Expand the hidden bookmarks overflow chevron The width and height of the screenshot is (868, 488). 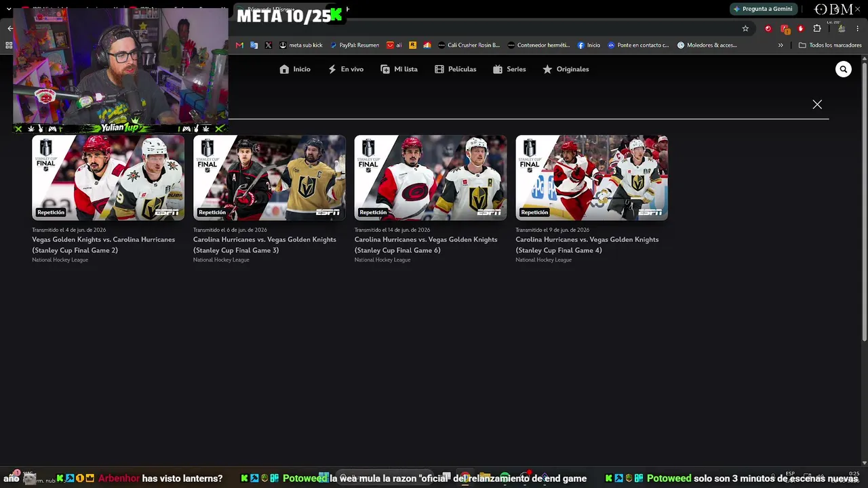click(x=781, y=45)
